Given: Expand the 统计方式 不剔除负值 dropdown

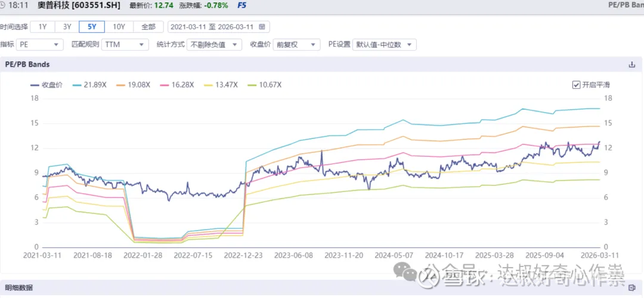Looking at the screenshot, I should pyautogui.click(x=214, y=45).
